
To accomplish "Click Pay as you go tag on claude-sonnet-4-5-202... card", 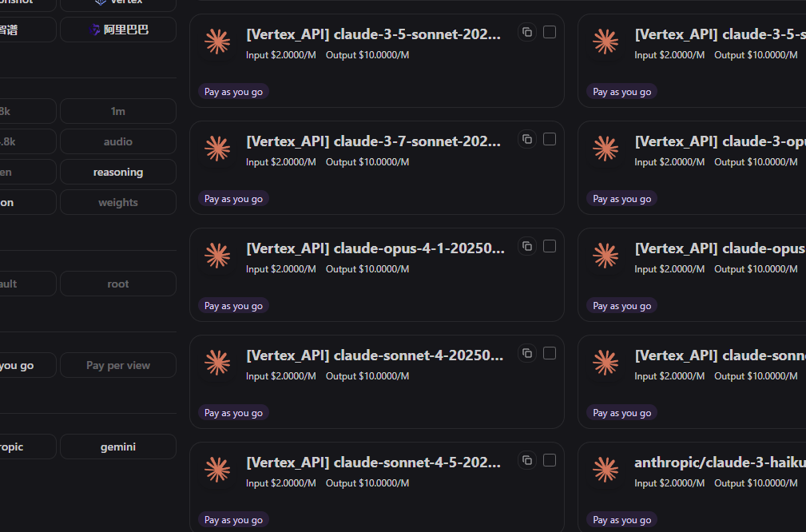I will pyautogui.click(x=233, y=519).
